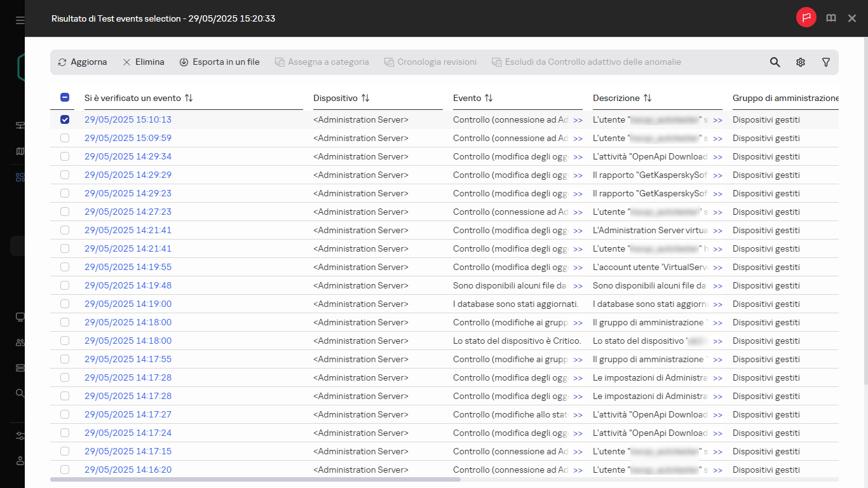Click the red flag notification icon
The width and height of the screenshot is (868, 488).
[x=806, y=18]
